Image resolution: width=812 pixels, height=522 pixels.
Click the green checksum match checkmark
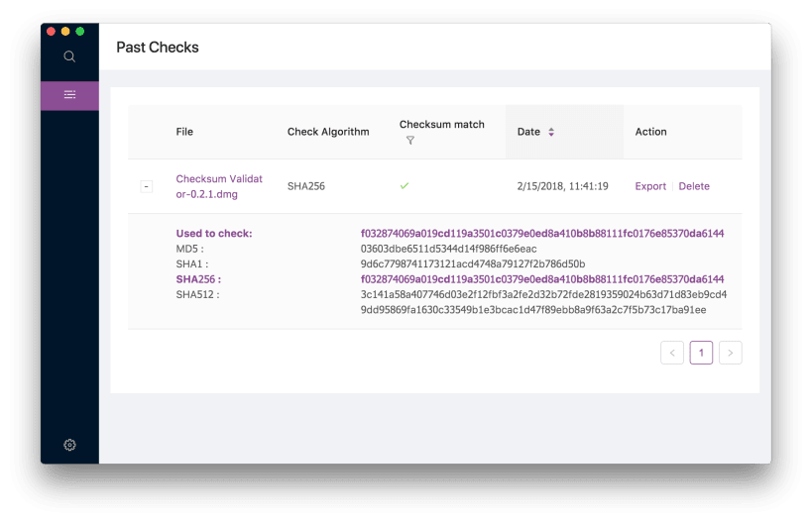(x=405, y=186)
